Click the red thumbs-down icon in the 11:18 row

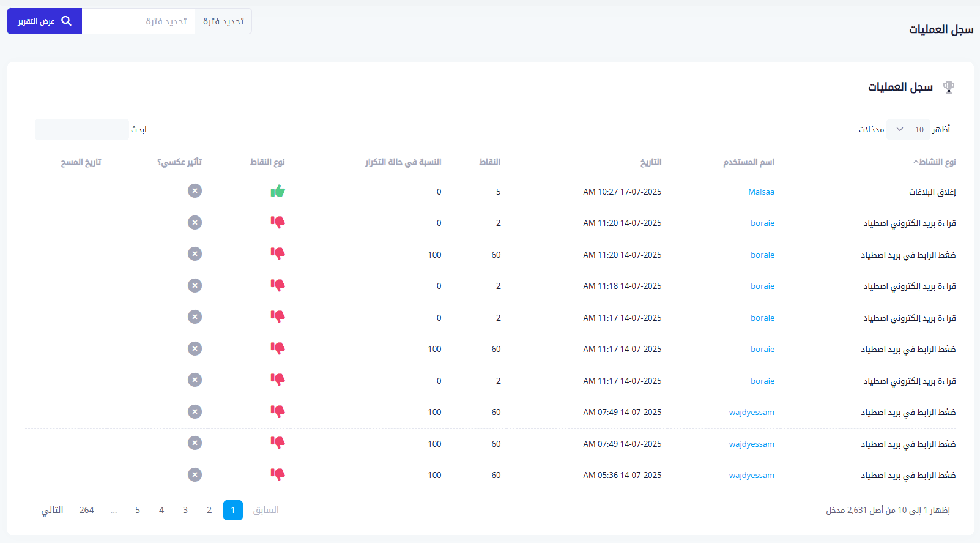point(278,285)
